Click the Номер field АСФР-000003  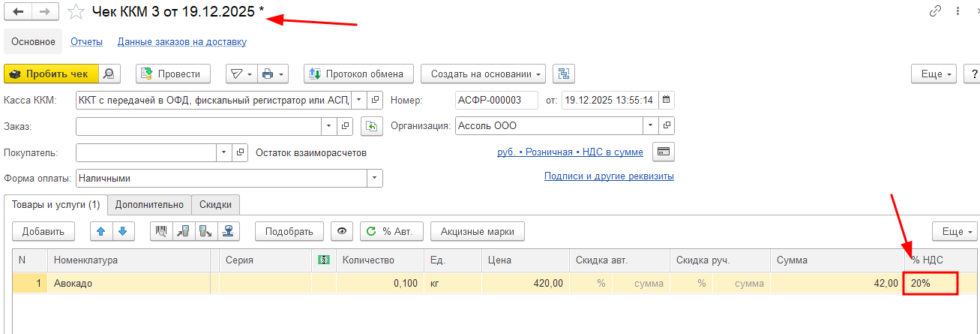497,99
